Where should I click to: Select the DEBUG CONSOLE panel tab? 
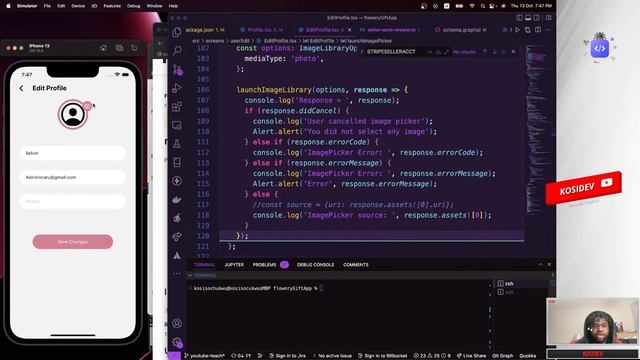[316, 265]
